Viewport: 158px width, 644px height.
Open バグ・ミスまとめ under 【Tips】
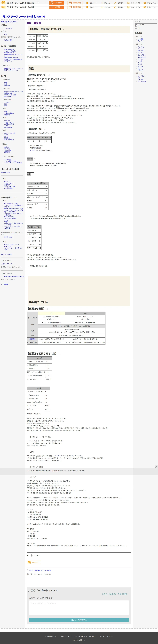(x=9, y=133)
